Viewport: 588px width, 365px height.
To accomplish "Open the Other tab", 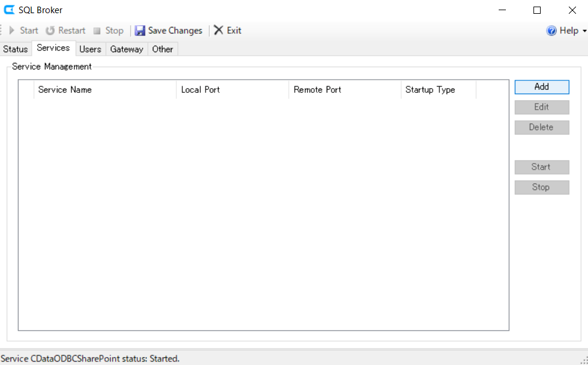I will [162, 49].
